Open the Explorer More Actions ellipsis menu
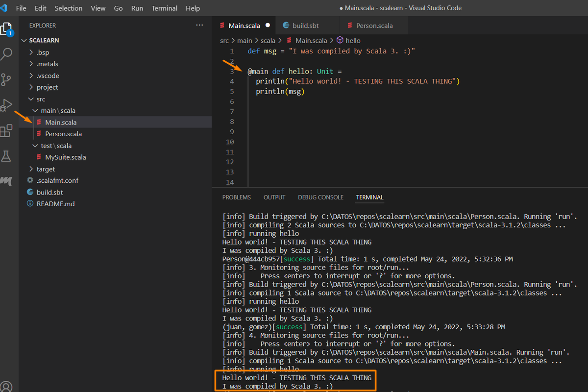The image size is (588, 392). tap(199, 25)
